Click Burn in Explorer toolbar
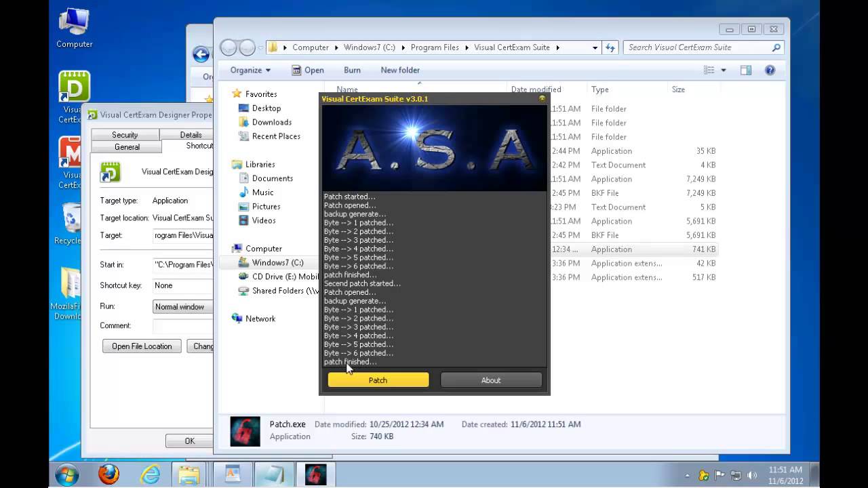The height and width of the screenshot is (488, 868). (x=352, y=70)
